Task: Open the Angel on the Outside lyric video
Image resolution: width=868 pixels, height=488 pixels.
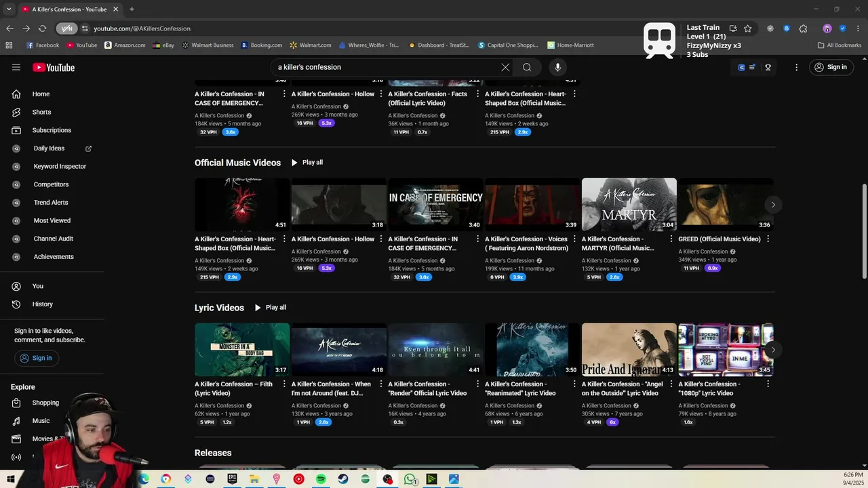Action: pyautogui.click(x=629, y=350)
